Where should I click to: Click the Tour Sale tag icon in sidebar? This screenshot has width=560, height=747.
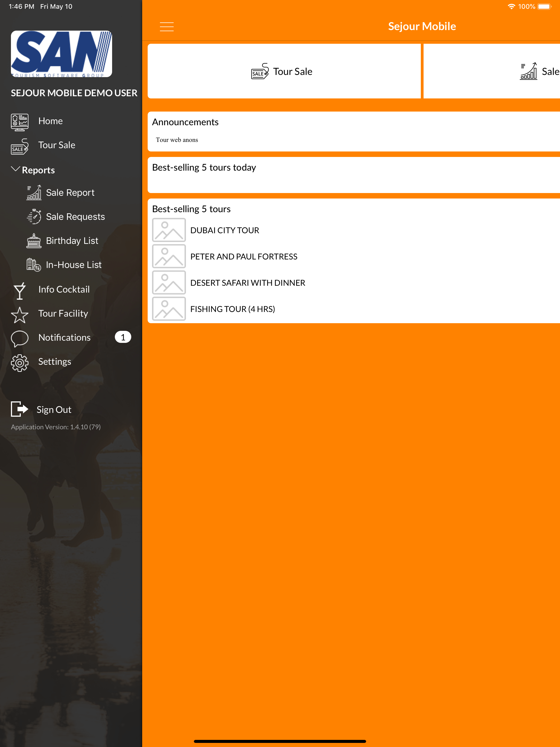20,147
